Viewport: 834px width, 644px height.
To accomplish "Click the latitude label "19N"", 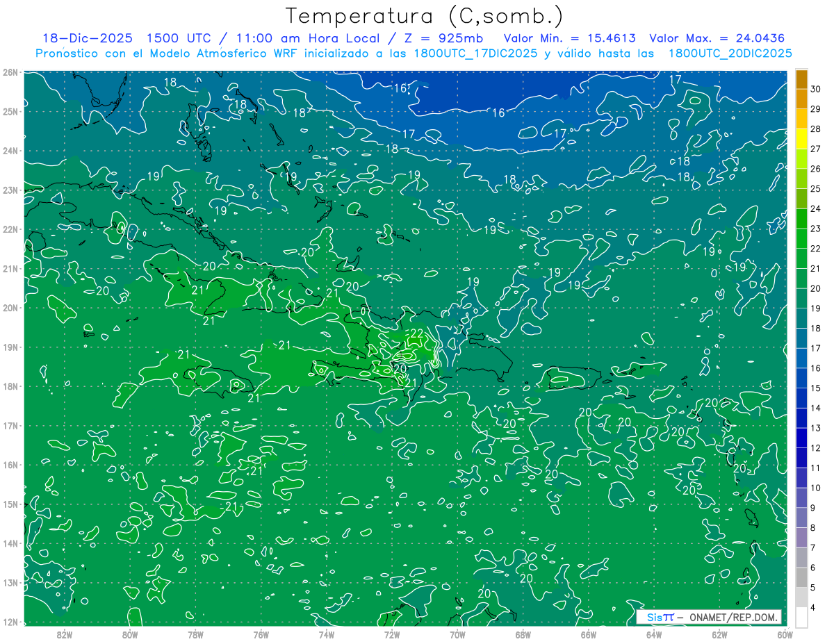I will [x=10, y=347].
